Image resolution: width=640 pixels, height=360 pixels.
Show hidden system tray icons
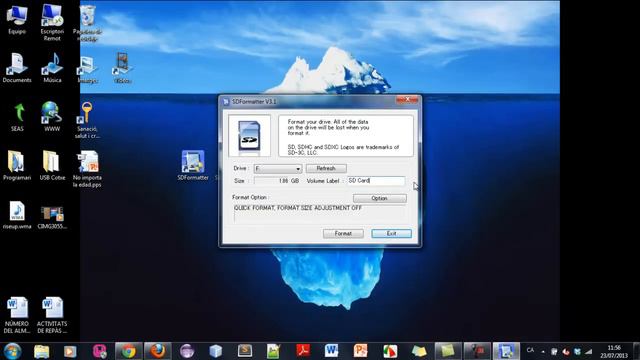click(x=543, y=351)
